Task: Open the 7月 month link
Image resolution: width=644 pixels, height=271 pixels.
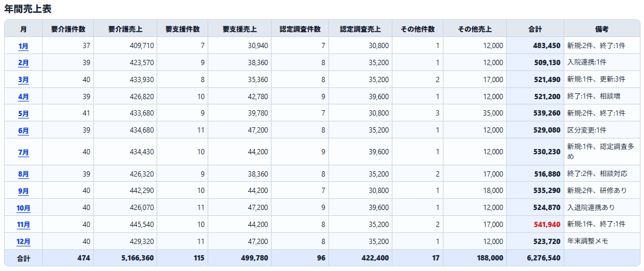Action: 23,153
